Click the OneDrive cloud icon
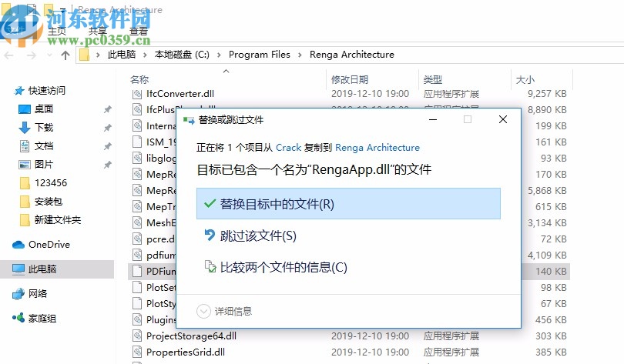The height and width of the screenshot is (364, 624). 18,245
